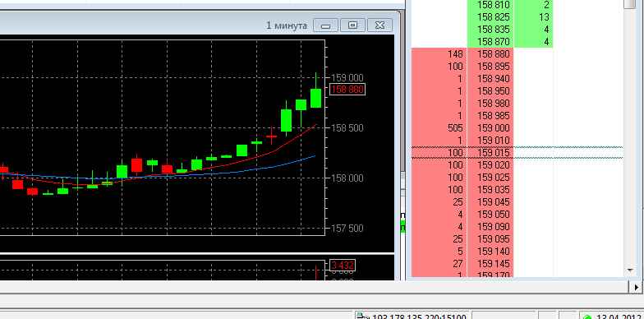Click the down arrow of order book scrollbar
Image resolution: width=644 pixels, height=319 pixels.
[630, 270]
